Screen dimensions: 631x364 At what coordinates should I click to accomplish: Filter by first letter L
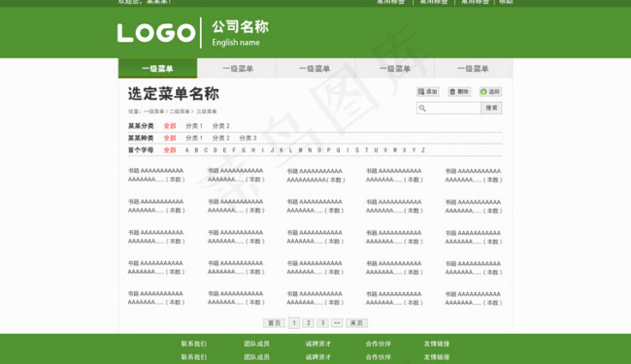pos(290,150)
